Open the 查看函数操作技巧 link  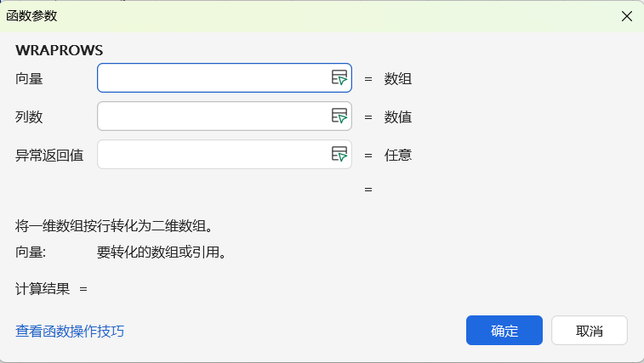click(x=70, y=331)
